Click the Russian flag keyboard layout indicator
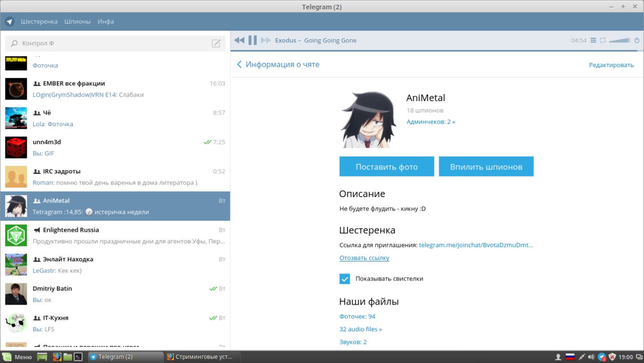This screenshot has height=363, width=644. 570,357
